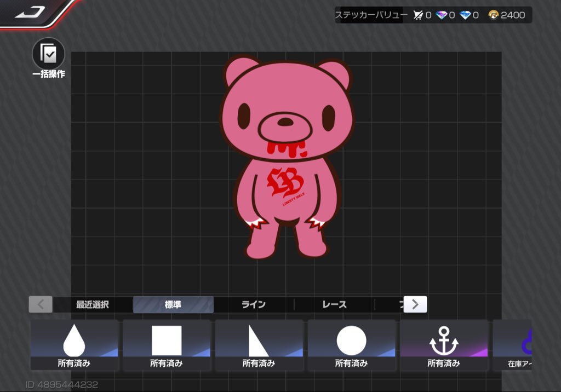Switch to the 標準 tab

click(x=173, y=304)
